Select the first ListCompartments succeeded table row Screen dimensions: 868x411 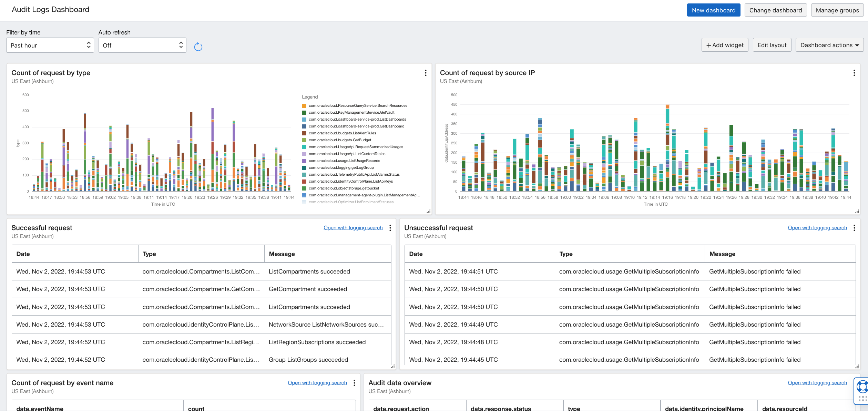[202, 271]
